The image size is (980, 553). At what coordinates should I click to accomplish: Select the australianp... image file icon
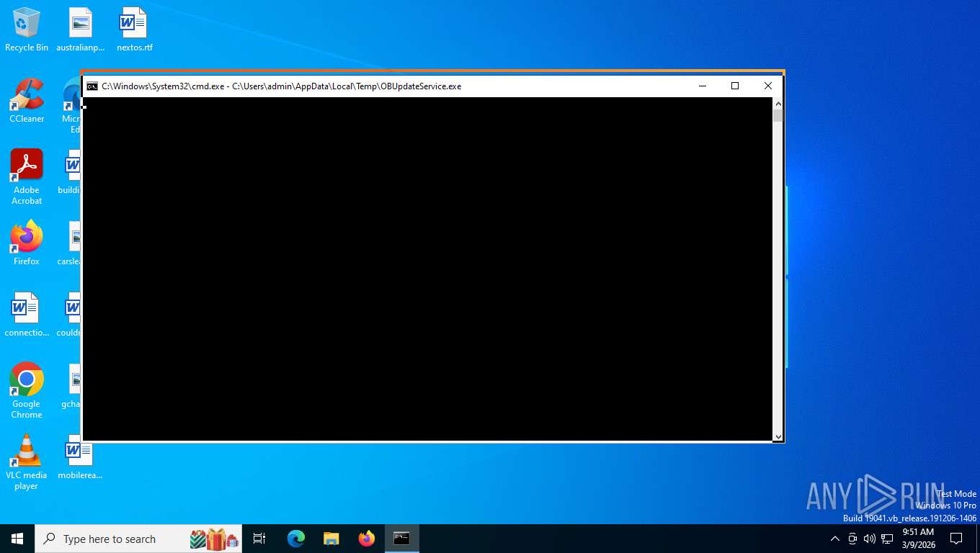click(81, 30)
